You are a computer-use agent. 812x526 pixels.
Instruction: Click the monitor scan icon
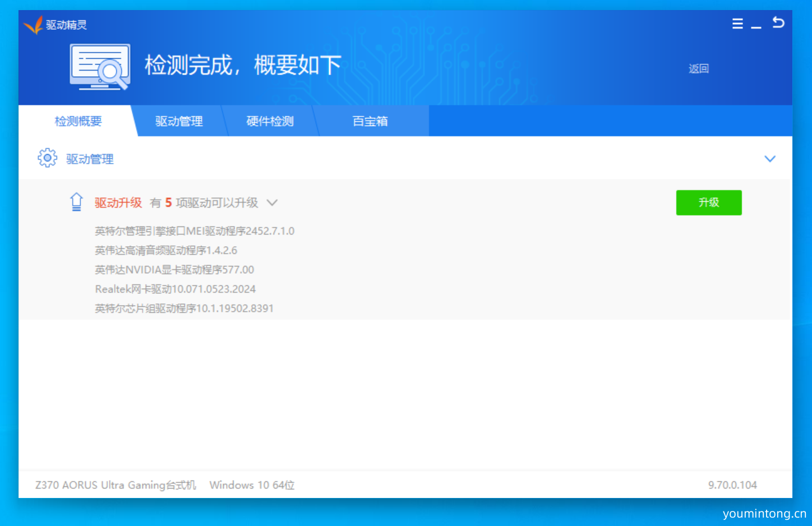pos(100,67)
